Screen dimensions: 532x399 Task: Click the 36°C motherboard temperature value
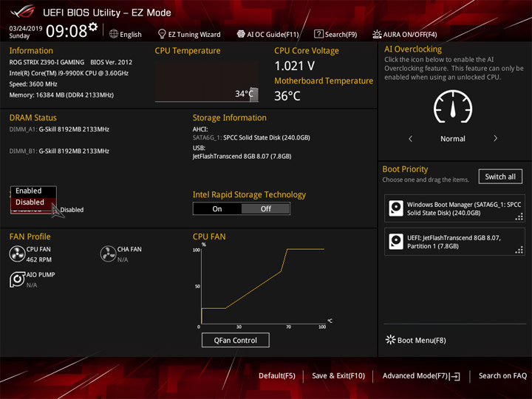click(x=287, y=96)
